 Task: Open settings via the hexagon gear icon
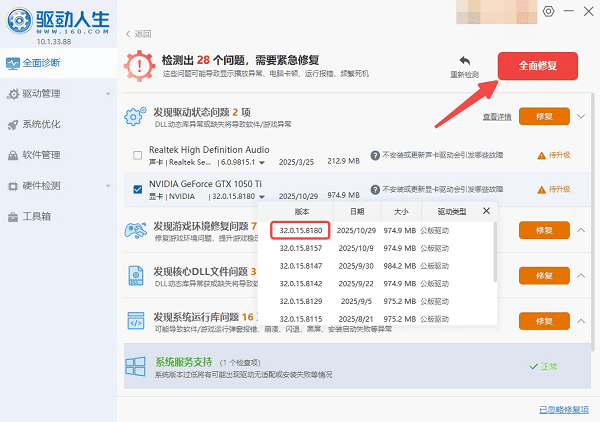548,10
